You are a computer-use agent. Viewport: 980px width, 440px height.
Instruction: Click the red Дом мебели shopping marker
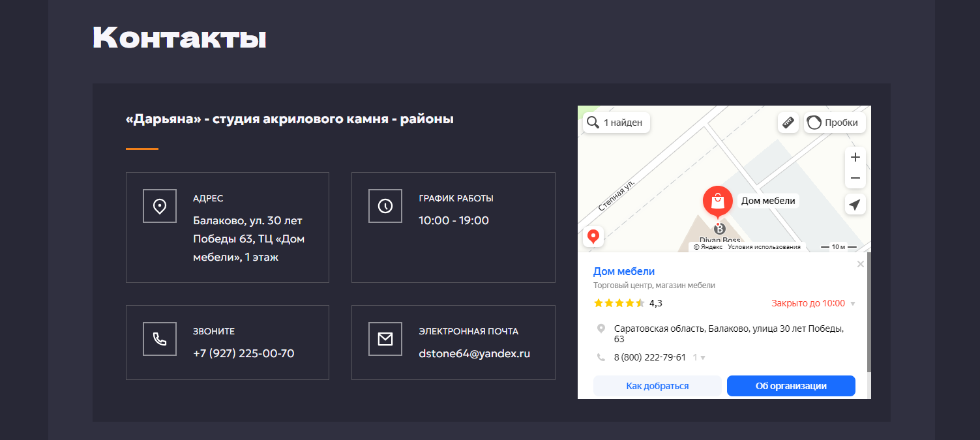tap(717, 201)
